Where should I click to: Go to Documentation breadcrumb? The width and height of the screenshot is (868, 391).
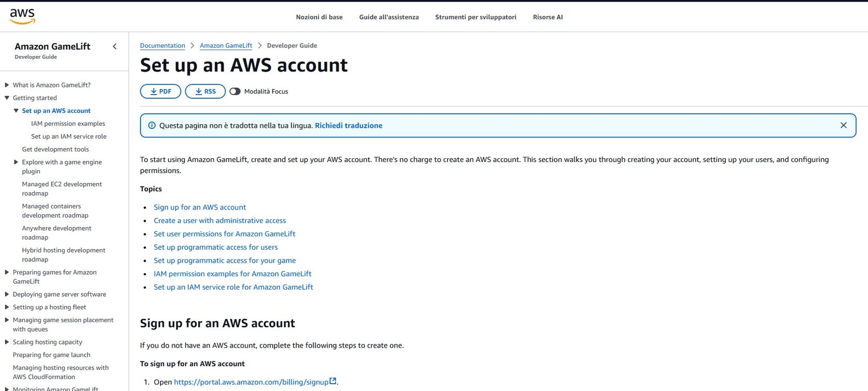point(162,46)
